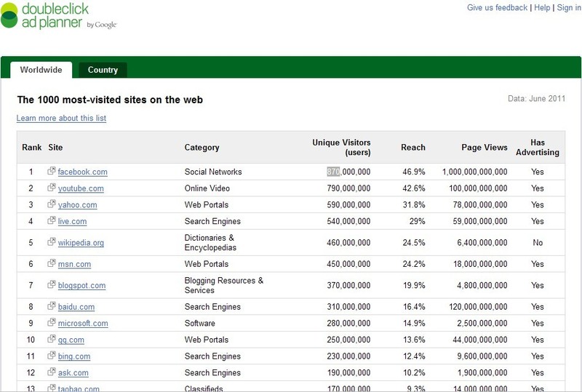Open the ask.com site link

[73, 373]
